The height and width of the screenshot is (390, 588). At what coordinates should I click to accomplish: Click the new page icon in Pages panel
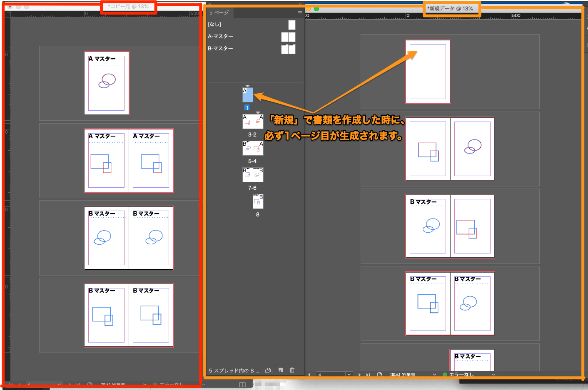coord(281,370)
